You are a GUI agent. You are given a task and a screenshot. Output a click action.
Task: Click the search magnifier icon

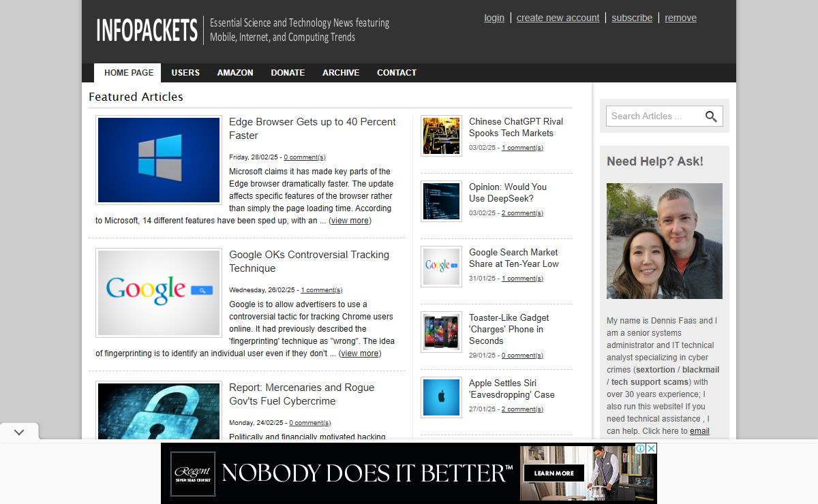coord(711,116)
